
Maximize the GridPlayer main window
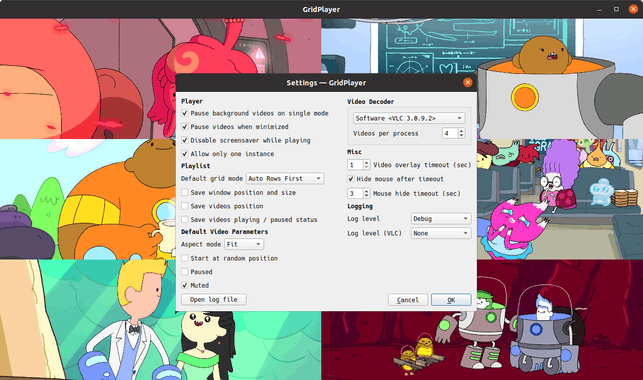click(616, 9)
